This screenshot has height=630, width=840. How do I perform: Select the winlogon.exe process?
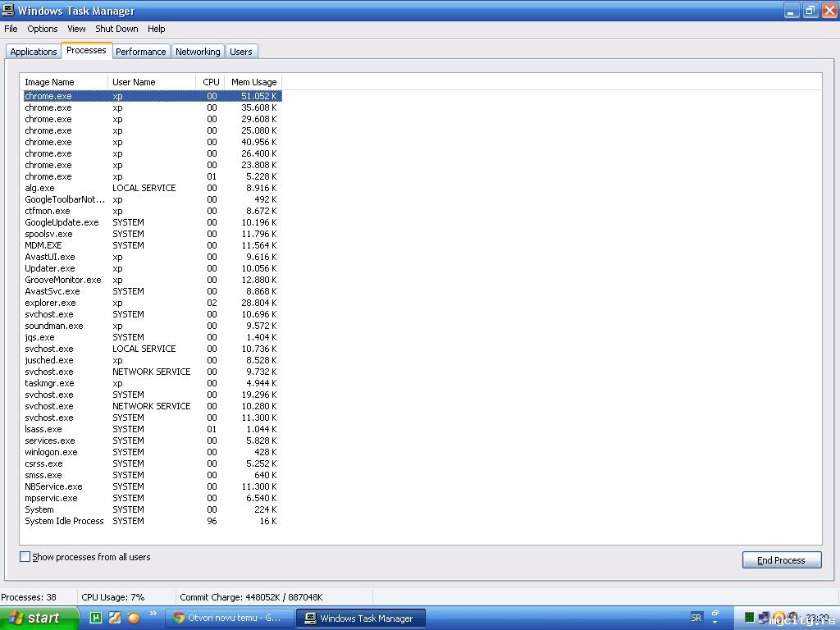152,452
